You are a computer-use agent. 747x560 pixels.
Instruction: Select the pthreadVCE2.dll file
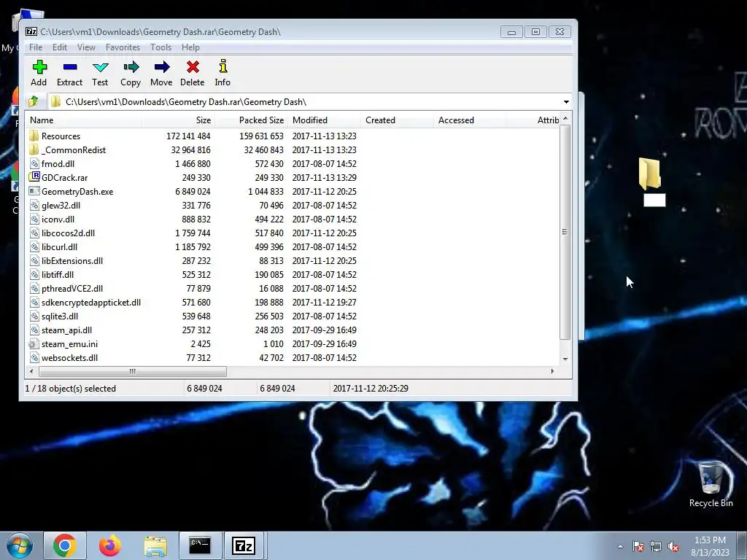[72, 288]
